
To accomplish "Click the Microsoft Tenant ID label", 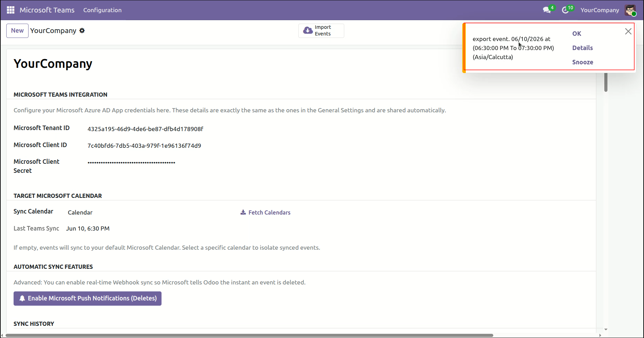I will click(x=41, y=128).
